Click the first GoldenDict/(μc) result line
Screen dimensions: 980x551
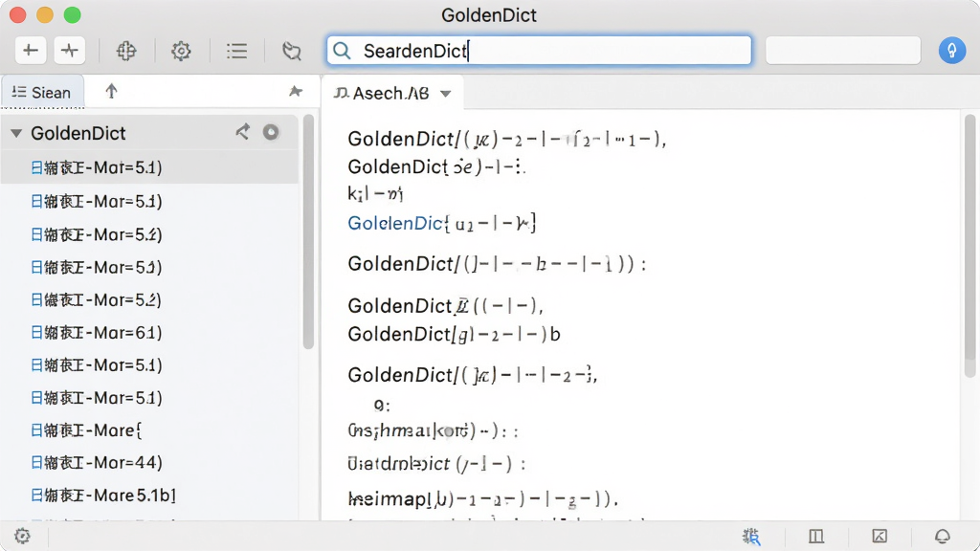(x=507, y=139)
